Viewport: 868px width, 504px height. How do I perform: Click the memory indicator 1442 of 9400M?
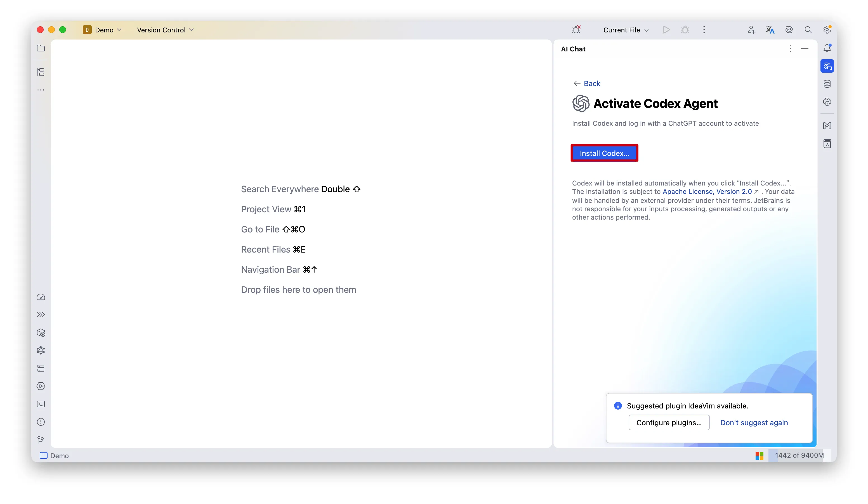click(x=799, y=455)
